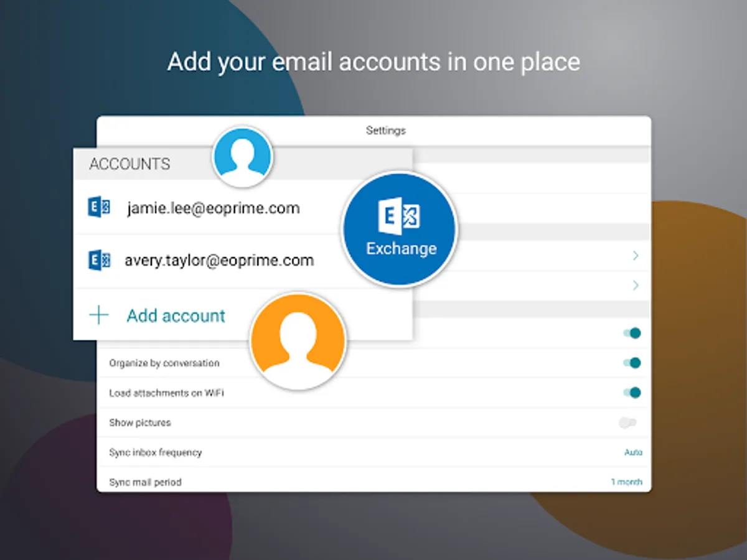Click the plus icon for Add account
Screen dimensions: 747x560
(99, 315)
